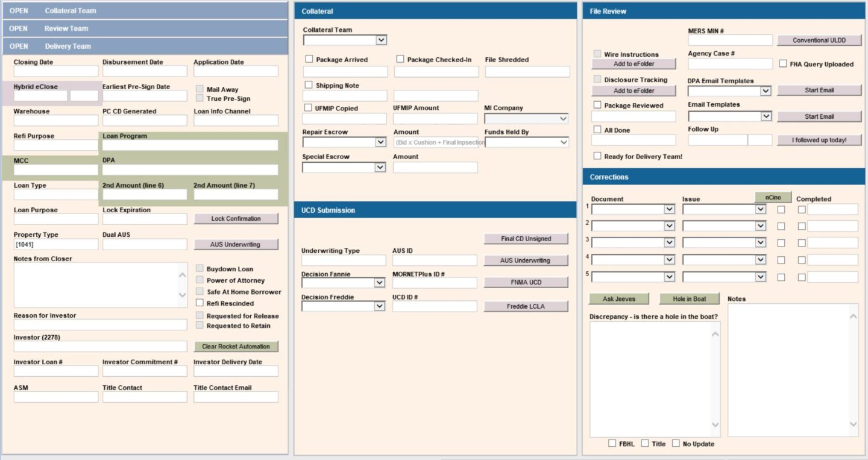Click the MERS MIN # input field
This screenshot has width=868, height=460.
730,40
